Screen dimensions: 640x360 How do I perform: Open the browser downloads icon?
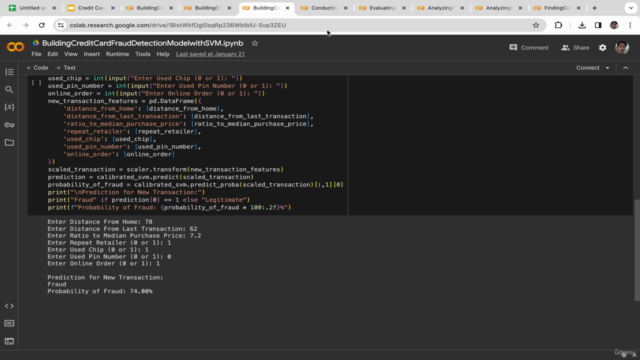[582, 25]
